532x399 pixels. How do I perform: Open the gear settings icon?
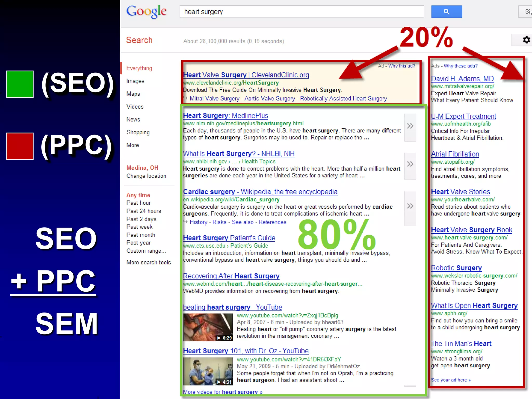pyautogui.click(x=526, y=40)
